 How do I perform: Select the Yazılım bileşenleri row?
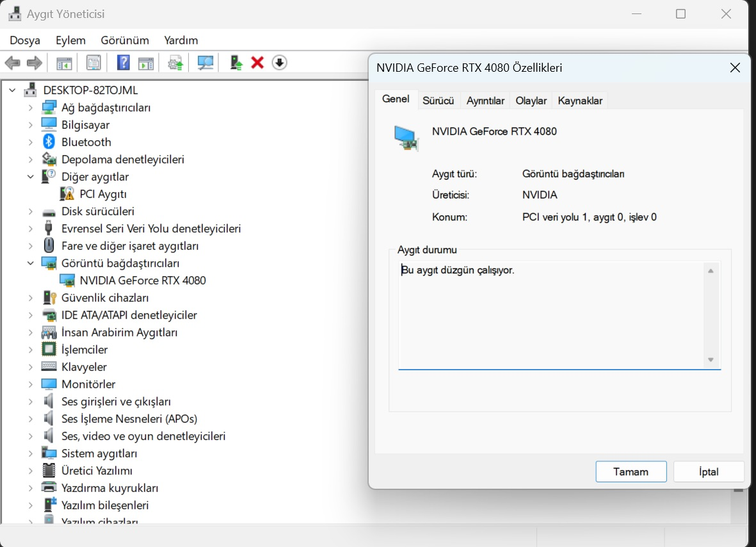pos(105,505)
